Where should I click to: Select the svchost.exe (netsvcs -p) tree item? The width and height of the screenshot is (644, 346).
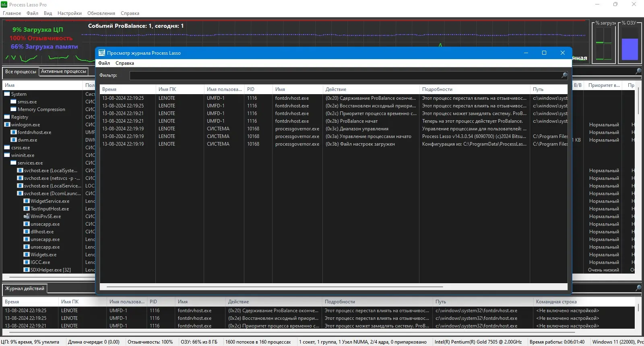52,178
